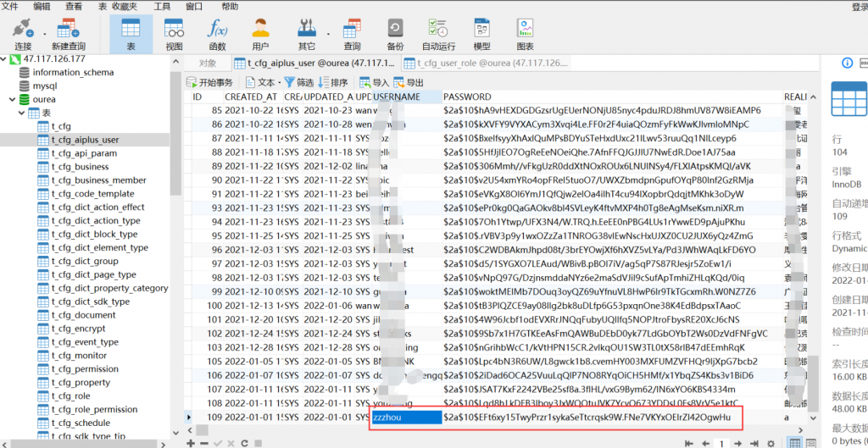Click the 连接 connection icon

click(23, 34)
